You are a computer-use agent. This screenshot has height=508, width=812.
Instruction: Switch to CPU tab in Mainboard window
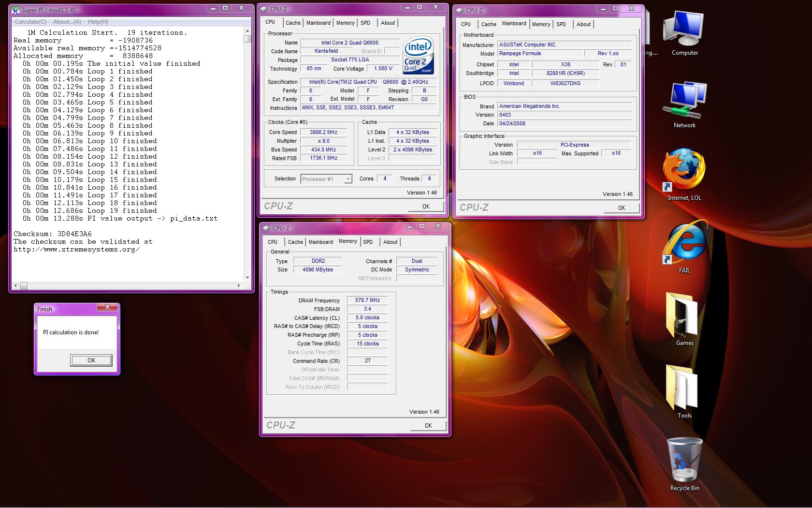tap(466, 24)
